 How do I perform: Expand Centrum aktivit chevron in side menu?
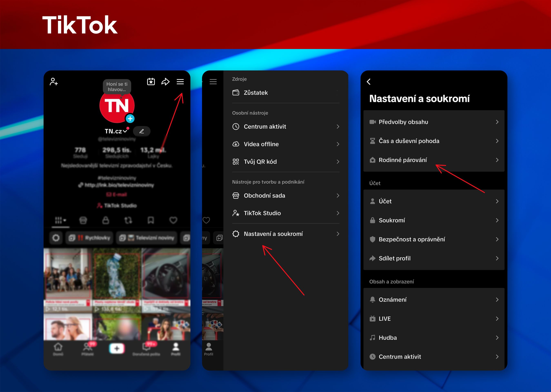[x=338, y=127]
